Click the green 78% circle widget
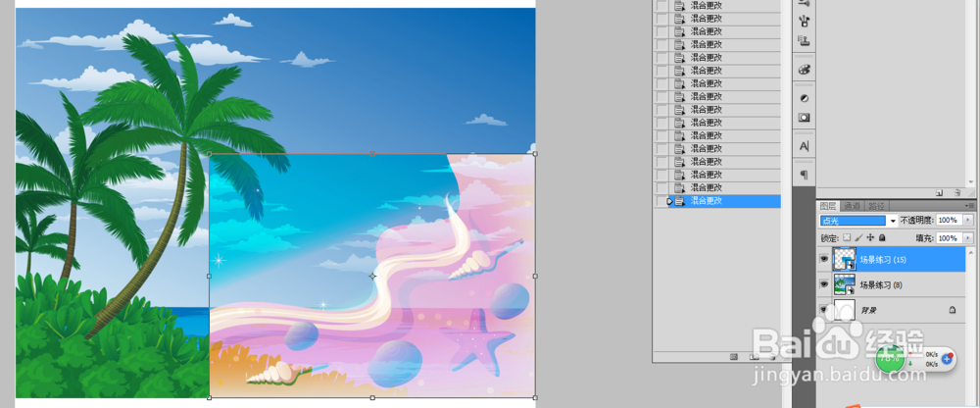 pos(890,358)
